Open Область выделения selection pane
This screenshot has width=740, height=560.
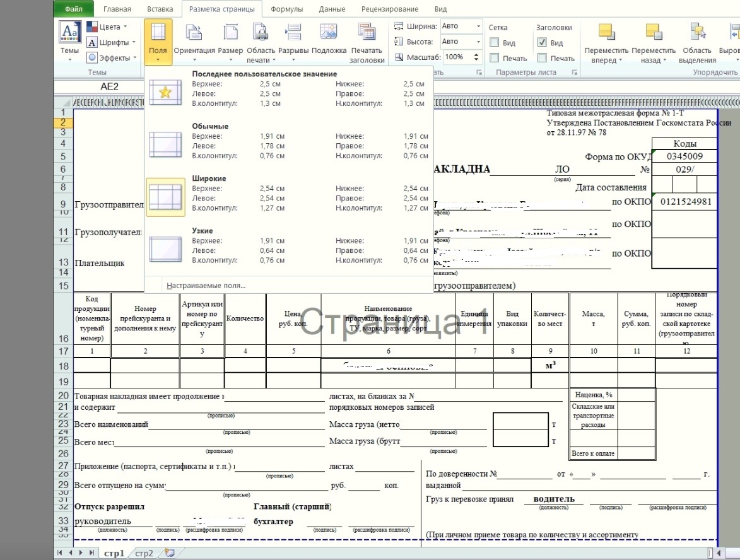point(697,42)
